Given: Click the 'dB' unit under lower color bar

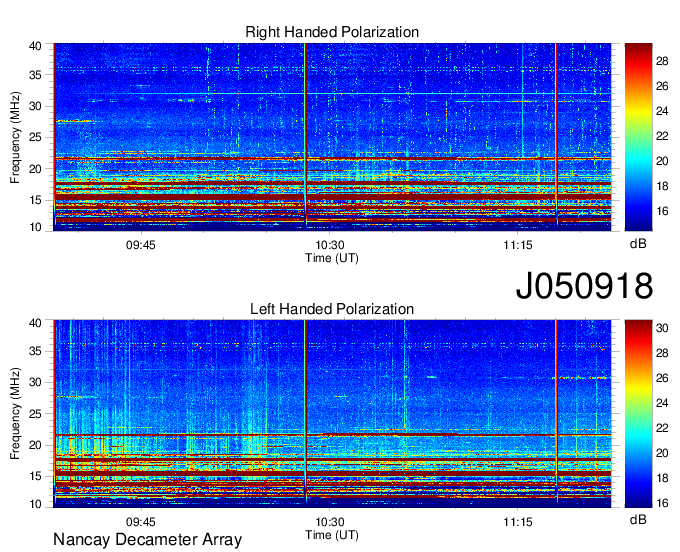Looking at the screenshot, I should (x=638, y=519).
